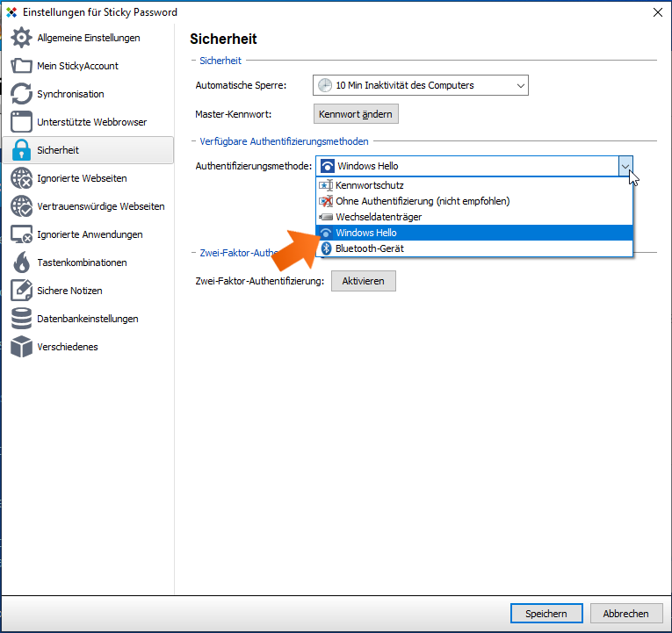Click the Kennwort ändern button
Screen dimensions: 672x633
(x=356, y=114)
